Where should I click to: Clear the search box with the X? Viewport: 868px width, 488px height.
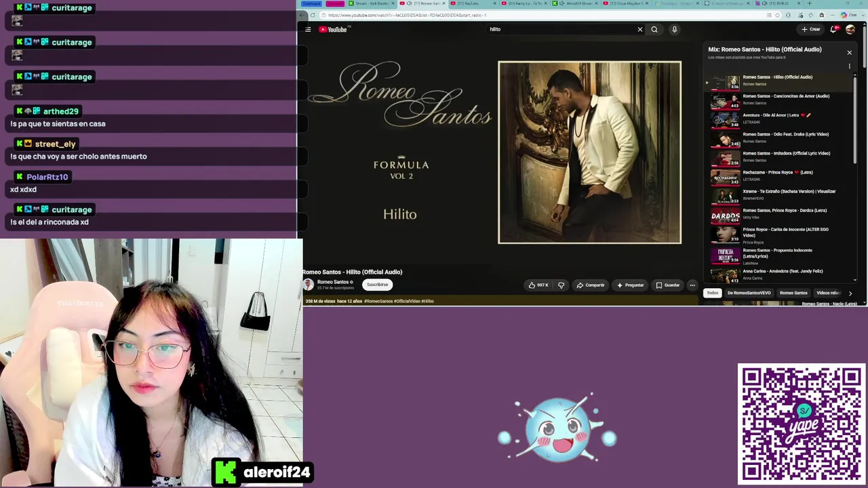639,29
